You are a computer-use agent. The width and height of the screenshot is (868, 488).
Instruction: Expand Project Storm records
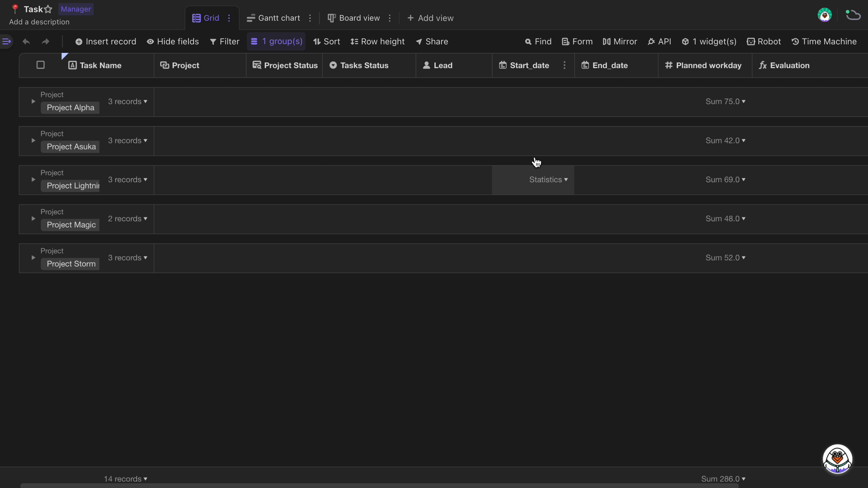click(x=33, y=258)
